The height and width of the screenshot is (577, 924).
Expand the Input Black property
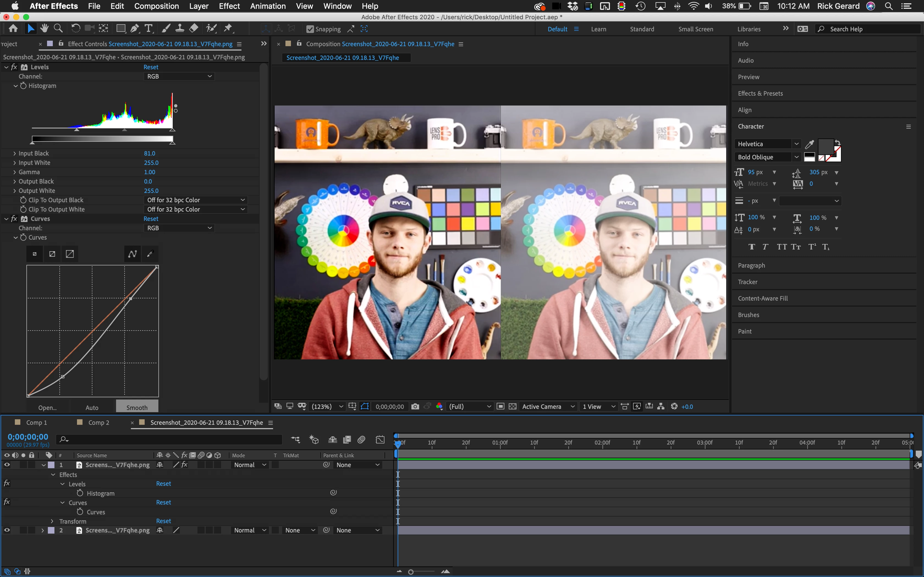pyautogui.click(x=15, y=153)
